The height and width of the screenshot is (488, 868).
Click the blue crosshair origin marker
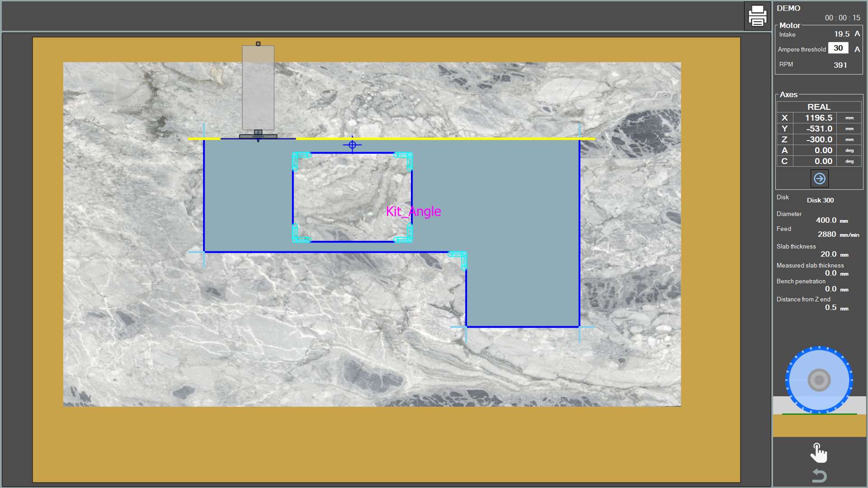[352, 145]
